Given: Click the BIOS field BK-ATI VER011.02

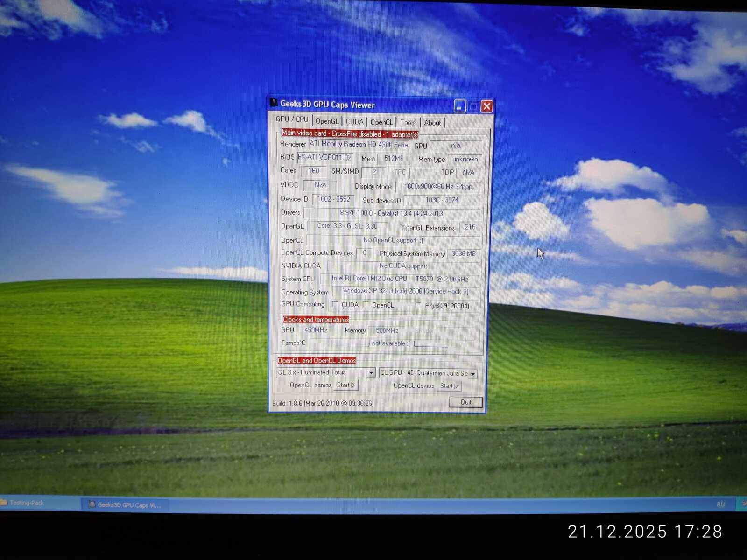Looking at the screenshot, I should 325,157.
